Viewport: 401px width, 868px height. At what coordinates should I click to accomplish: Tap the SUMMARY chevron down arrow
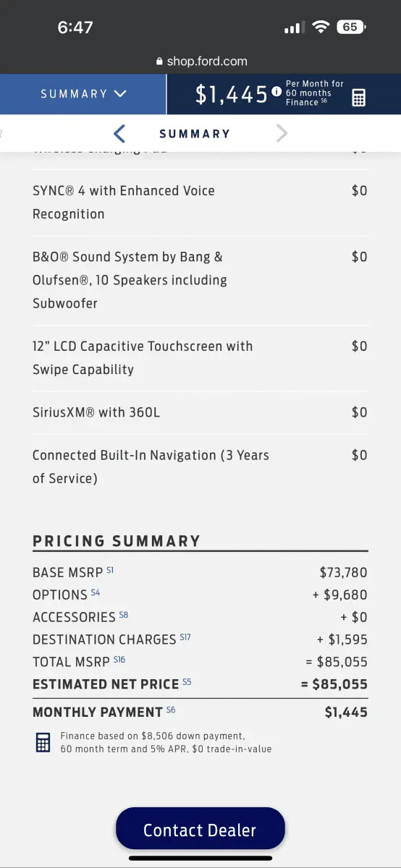(x=120, y=94)
